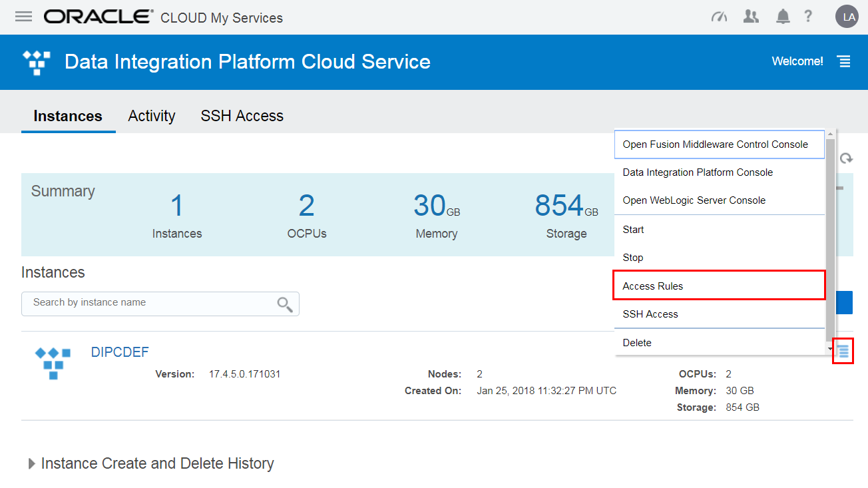
Task: Open the main navigation hamburger menu
Action: [x=23, y=17]
